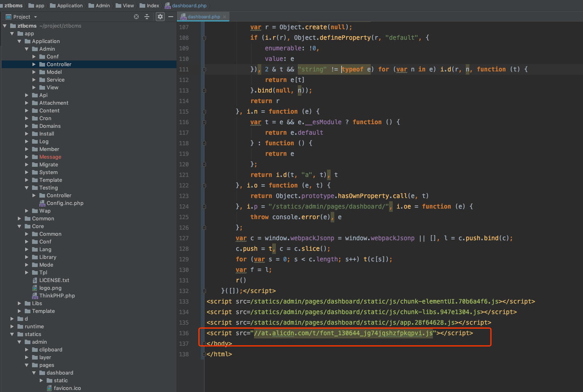Hide the Project panel with the minus icon
The height and width of the screenshot is (392, 583).
click(171, 17)
